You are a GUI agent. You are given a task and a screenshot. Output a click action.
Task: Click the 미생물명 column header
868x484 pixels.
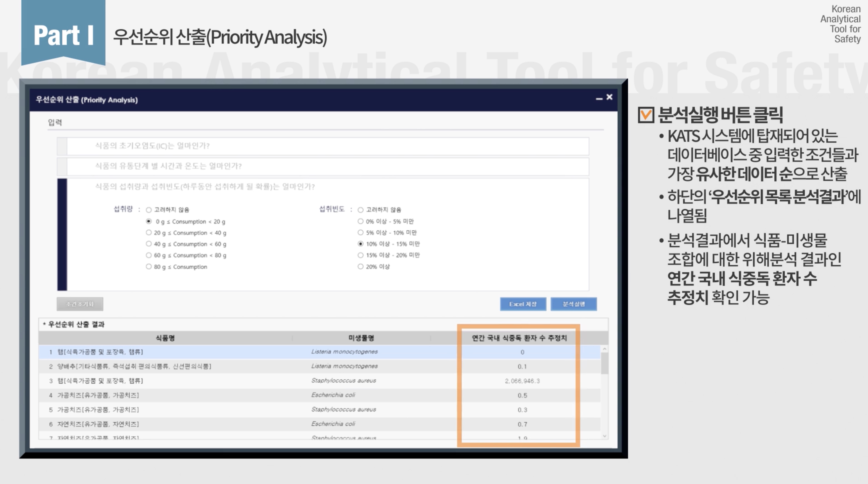[361, 338]
